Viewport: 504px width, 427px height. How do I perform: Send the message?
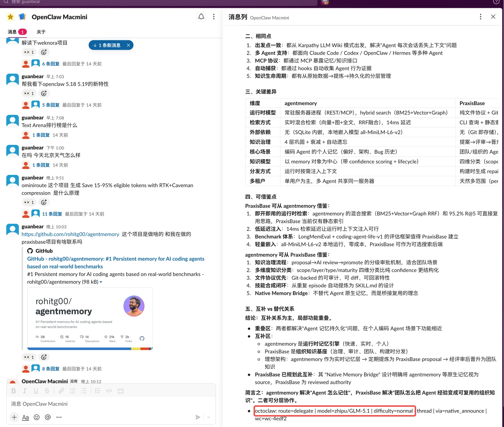pyautogui.click(x=198, y=417)
